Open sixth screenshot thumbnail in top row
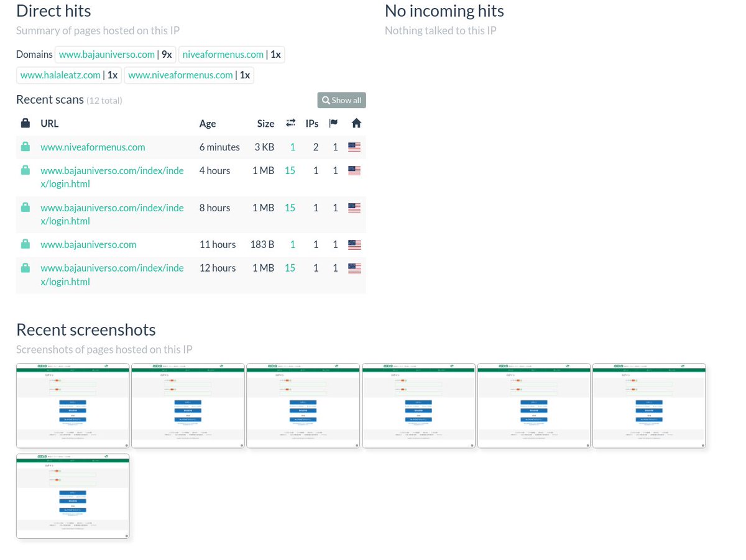Viewport: 746px width, 560px height. coord(649,405)
